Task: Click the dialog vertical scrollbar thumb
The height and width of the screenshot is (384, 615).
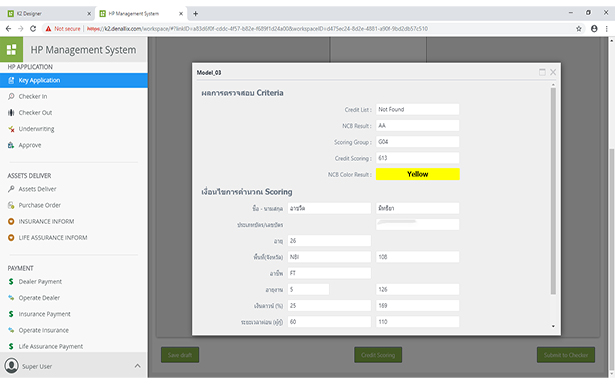Action: (553, 191)
